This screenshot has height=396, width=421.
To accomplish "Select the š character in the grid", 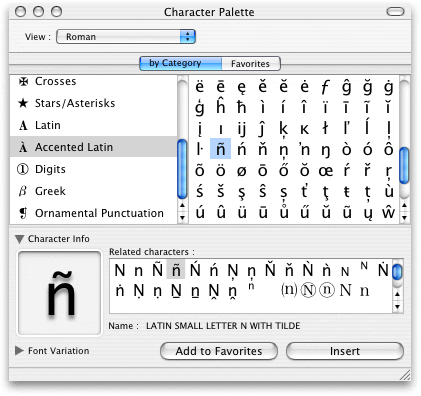I will click(220, 191).
